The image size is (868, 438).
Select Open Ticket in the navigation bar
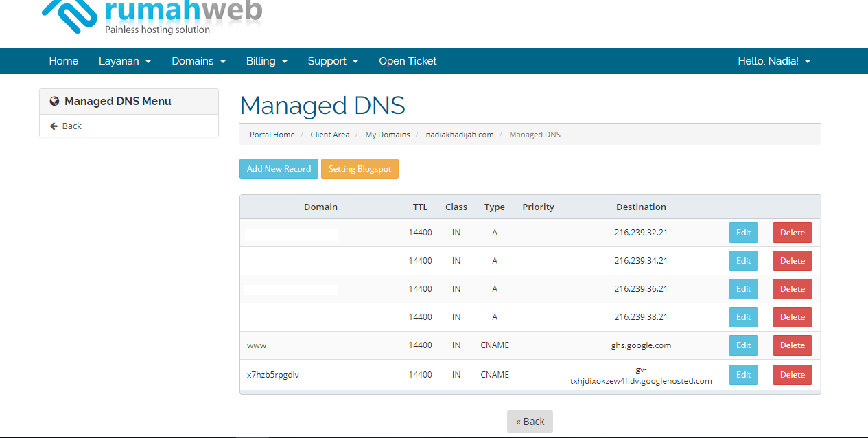pyautogui.click(x=408, y=61)
